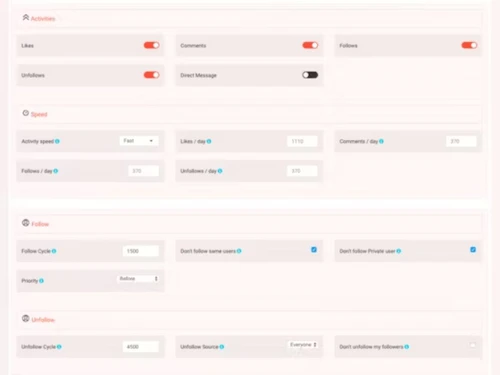
Task: Open Unfollow Cycle info icon
Action: [59, 347]
